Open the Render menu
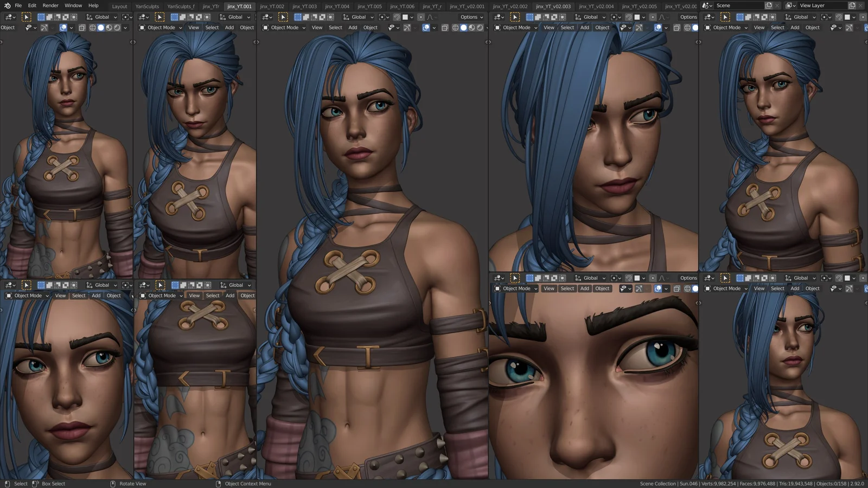868x488 pixels. (50, 5)
